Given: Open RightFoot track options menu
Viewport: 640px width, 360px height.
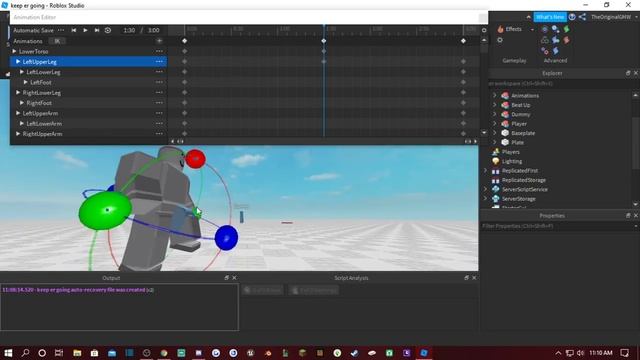Looking at the screenshot, I should click(x=159, y=103).
